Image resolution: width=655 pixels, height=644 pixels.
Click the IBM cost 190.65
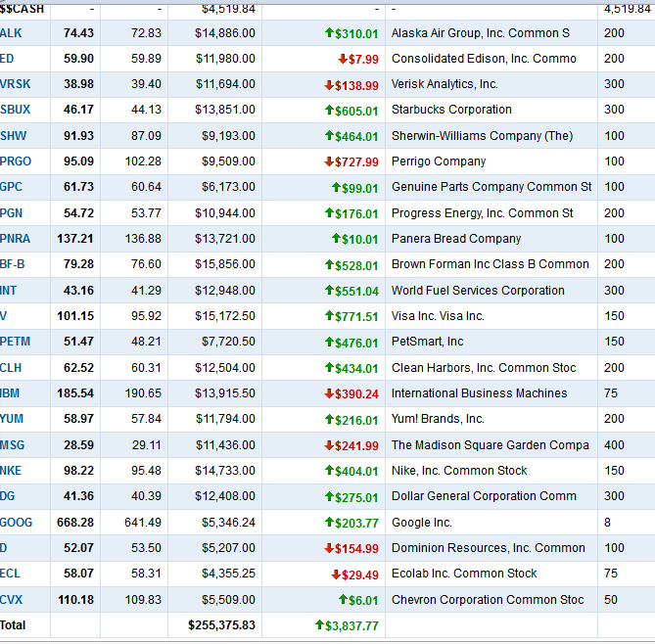(x=143, y=393)
